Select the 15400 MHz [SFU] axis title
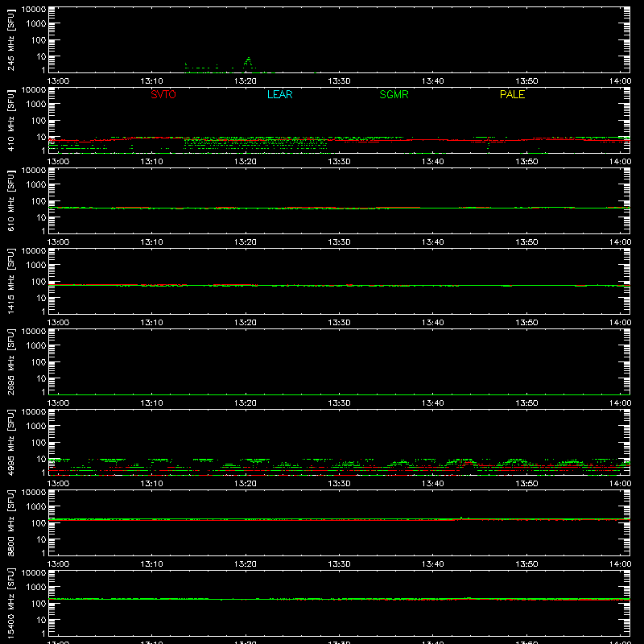 10,603
